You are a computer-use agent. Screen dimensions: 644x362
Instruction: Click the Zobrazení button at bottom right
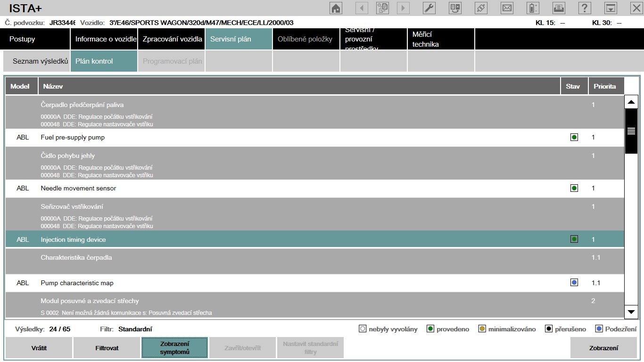[x=603, y=348]
